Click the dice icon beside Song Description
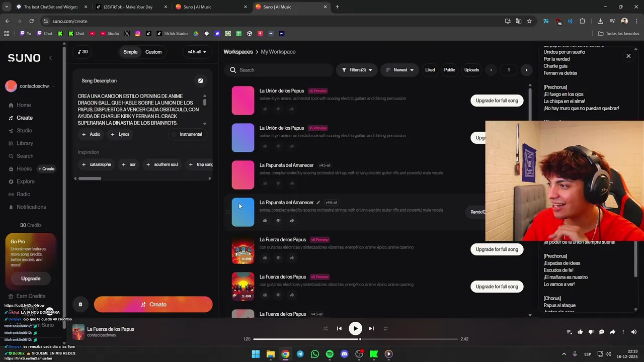 pyautogui.click(x=200, y=80)
